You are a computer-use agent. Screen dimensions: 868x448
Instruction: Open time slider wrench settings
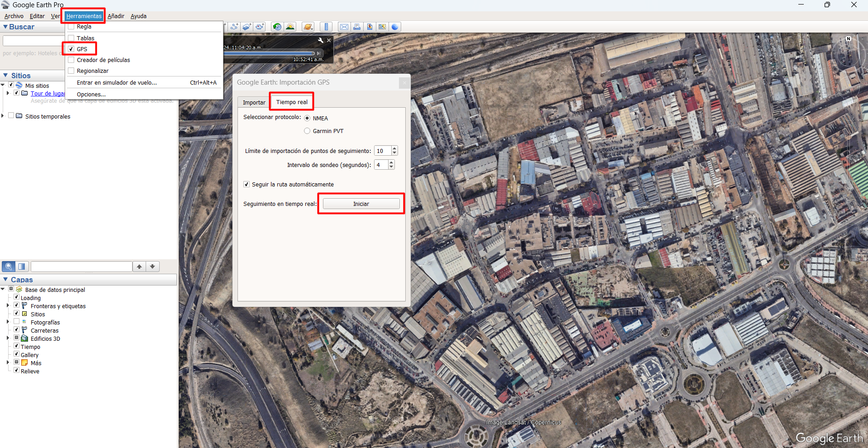321,40
